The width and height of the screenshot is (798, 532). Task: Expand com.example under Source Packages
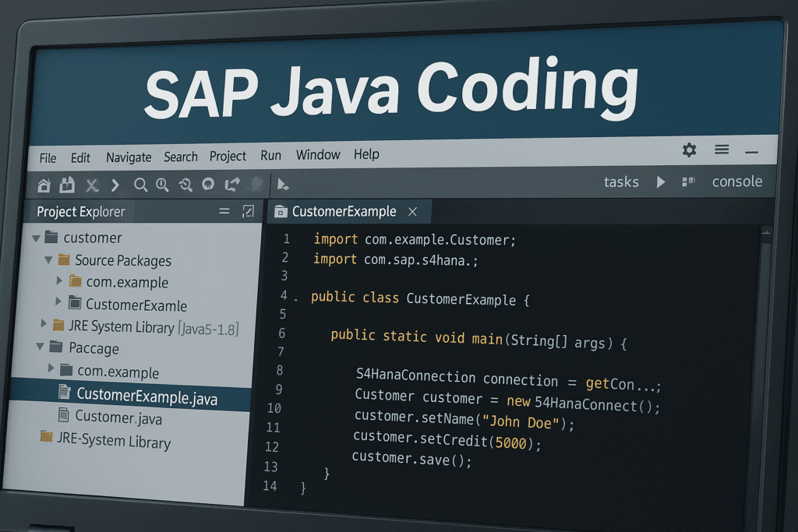click(x=59, y=280)
